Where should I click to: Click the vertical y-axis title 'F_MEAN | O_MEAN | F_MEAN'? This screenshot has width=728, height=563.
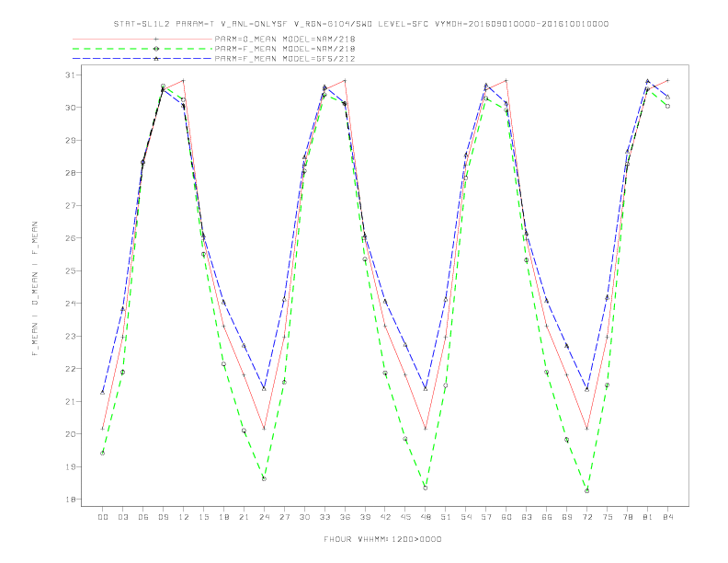[x=35, y=289]
